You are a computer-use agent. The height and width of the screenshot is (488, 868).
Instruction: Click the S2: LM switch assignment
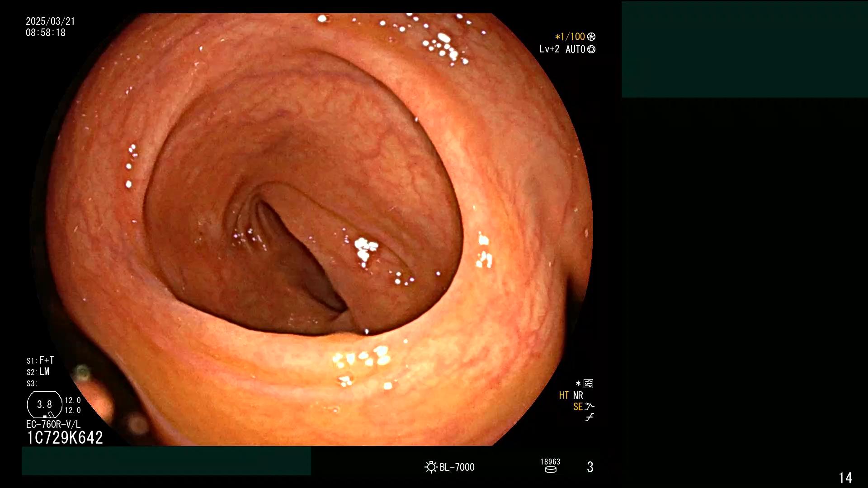(38, 372)
